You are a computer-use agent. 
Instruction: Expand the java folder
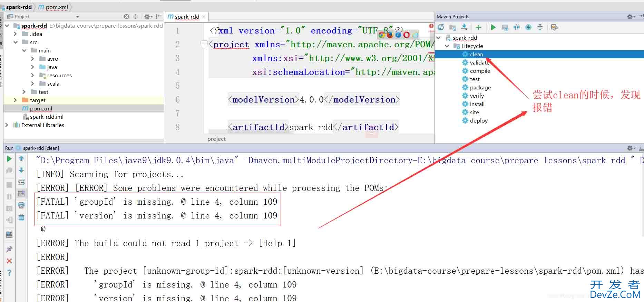pyautogui.click(x=32, y=67)
